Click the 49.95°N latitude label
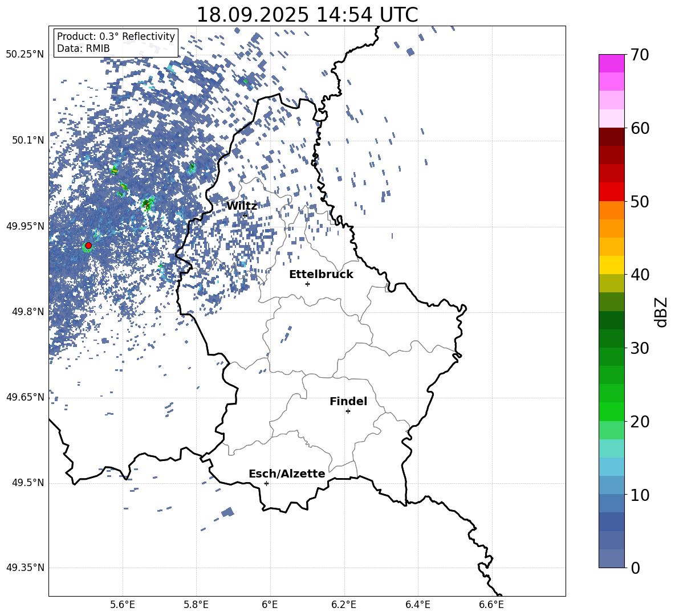This screenshot has height=616, width=675. pos(25,226)
